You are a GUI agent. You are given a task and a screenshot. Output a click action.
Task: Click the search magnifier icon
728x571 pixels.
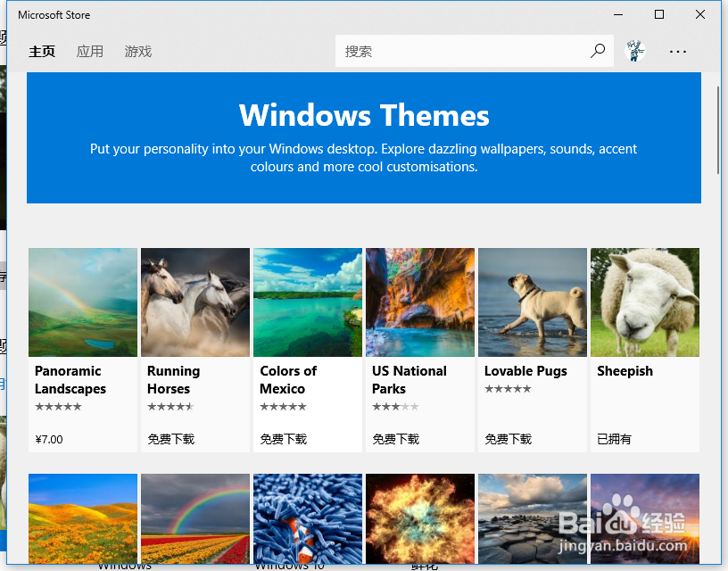pyautogui.click(x=598, y=51)
